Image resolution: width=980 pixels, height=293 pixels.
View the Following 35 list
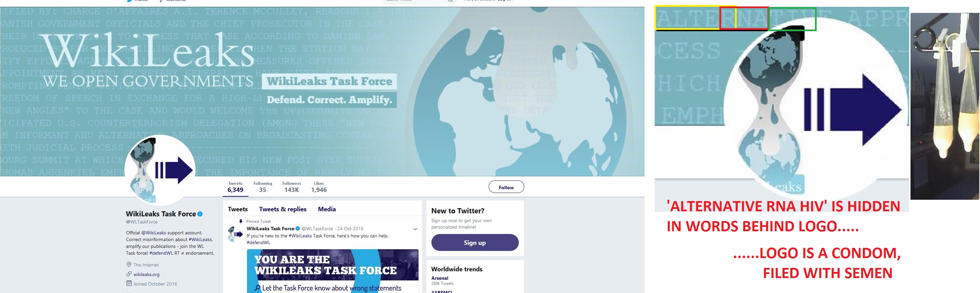263,187
